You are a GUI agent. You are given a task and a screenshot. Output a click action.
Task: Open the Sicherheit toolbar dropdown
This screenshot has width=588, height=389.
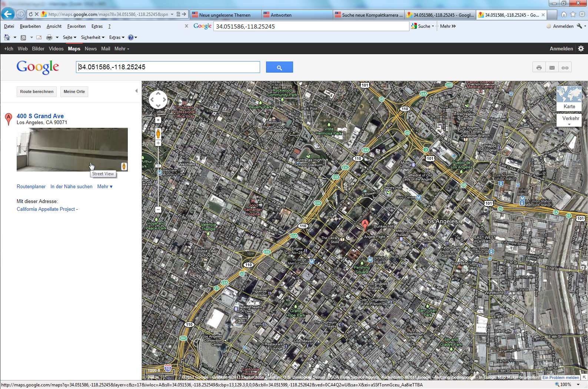coord(93,37)
